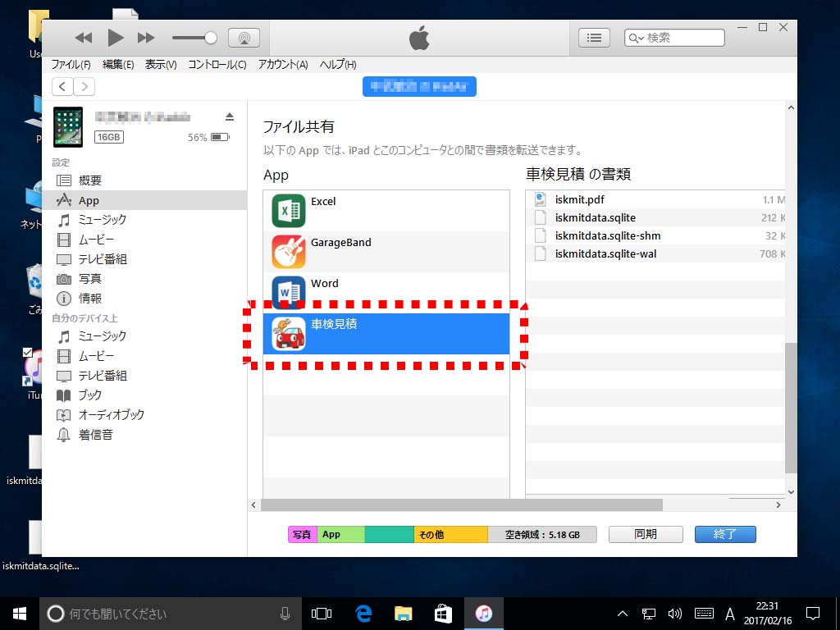
Task: Select the iskmit.pdf document
Action: coord(579,199)
